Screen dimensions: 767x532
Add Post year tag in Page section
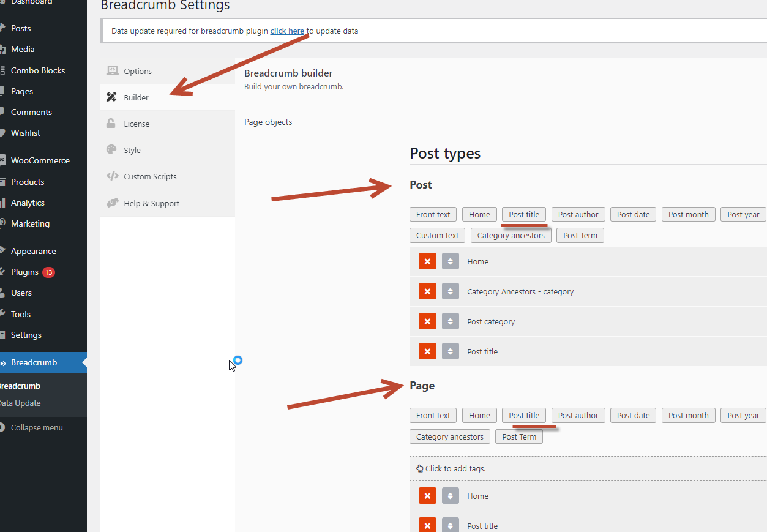point(743,415)
